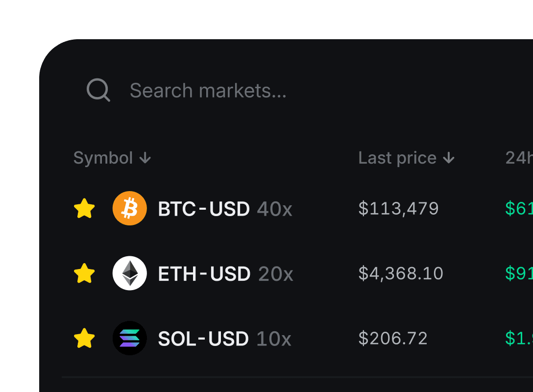The image size is (533, 392).
Task: Toggle the favorite star for ETH-USD
Action: (x=84, y=273)
